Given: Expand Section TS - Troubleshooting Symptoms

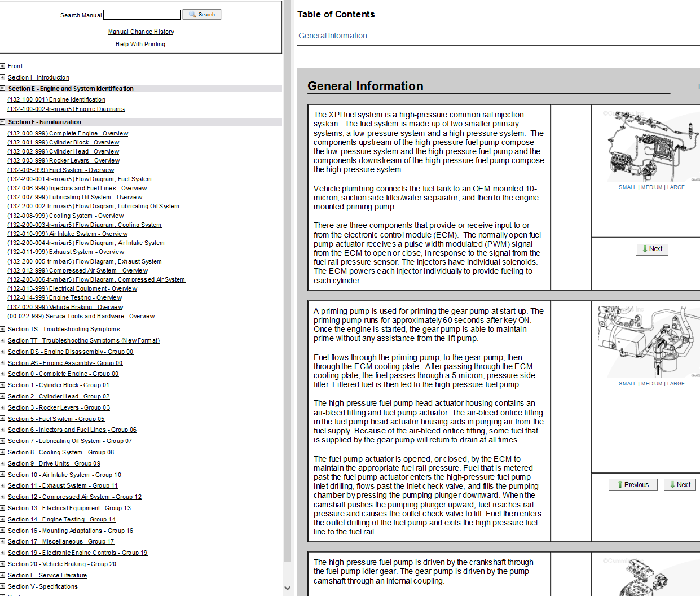Looking at the screenshot, I should point(3,329).
